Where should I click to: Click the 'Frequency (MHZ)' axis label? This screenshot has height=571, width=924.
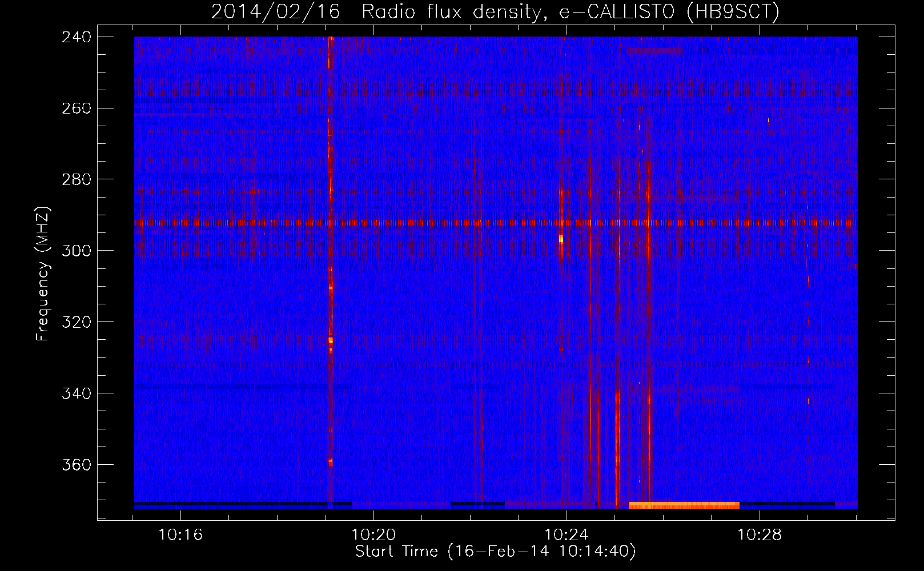[43, 274]
